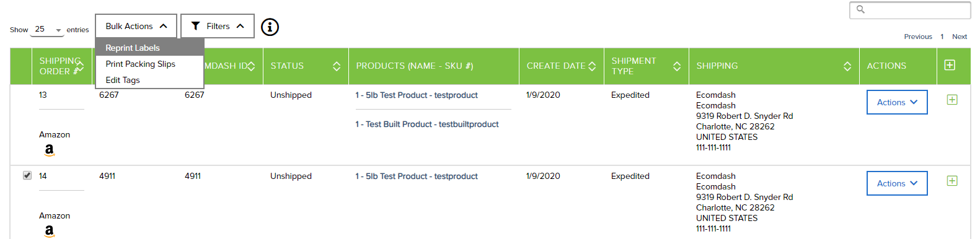Sort by Status column arrows
980x239 pixels.
pos(337,66)
